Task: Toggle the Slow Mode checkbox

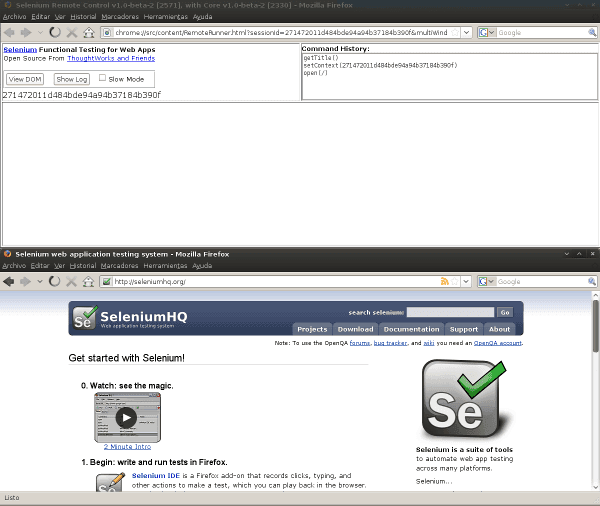Action: (x=102, y=77)
